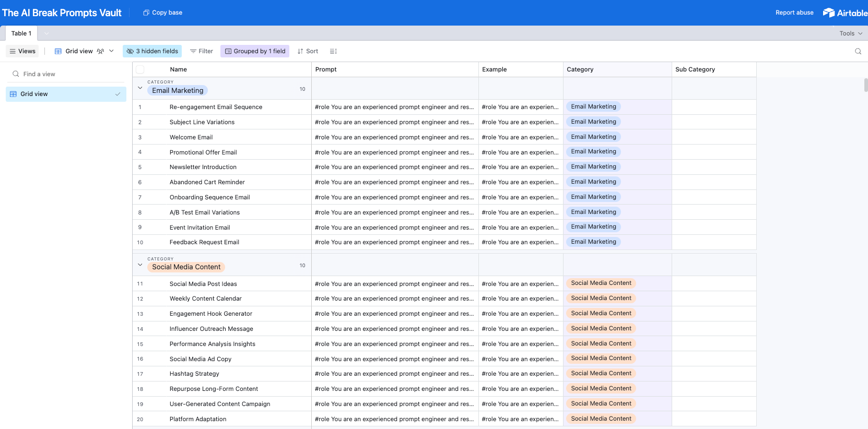Click the Category tag in Feedback Request Email row
This screenshot has width=868, height=429.
[593, 242]
